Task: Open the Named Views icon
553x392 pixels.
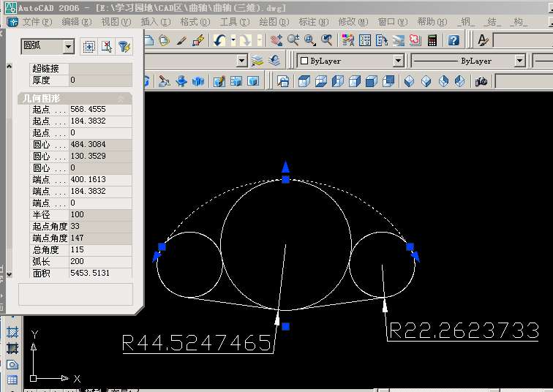Action: click(283, 81)
